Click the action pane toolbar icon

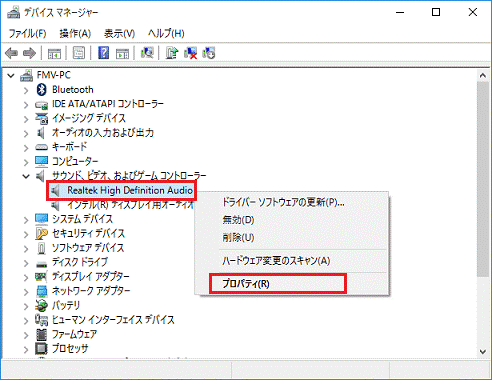pyautogui.click(x=122, y=53)
